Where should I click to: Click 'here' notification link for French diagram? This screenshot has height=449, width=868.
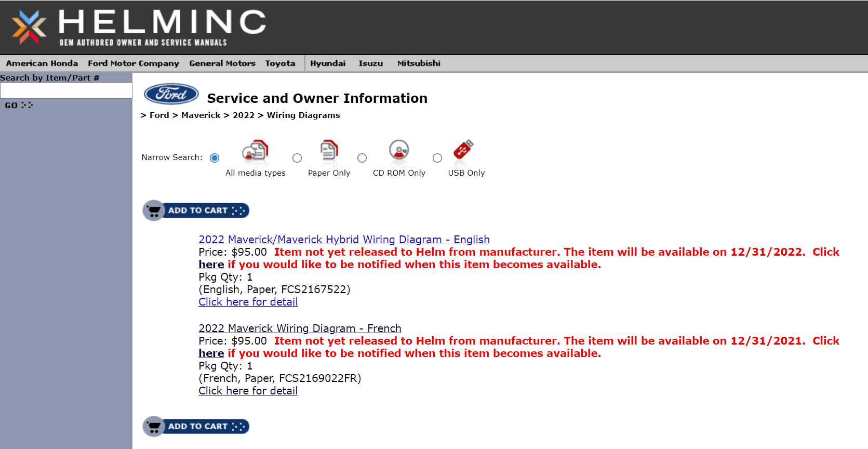pyautogui.click(x=211, y=353)
